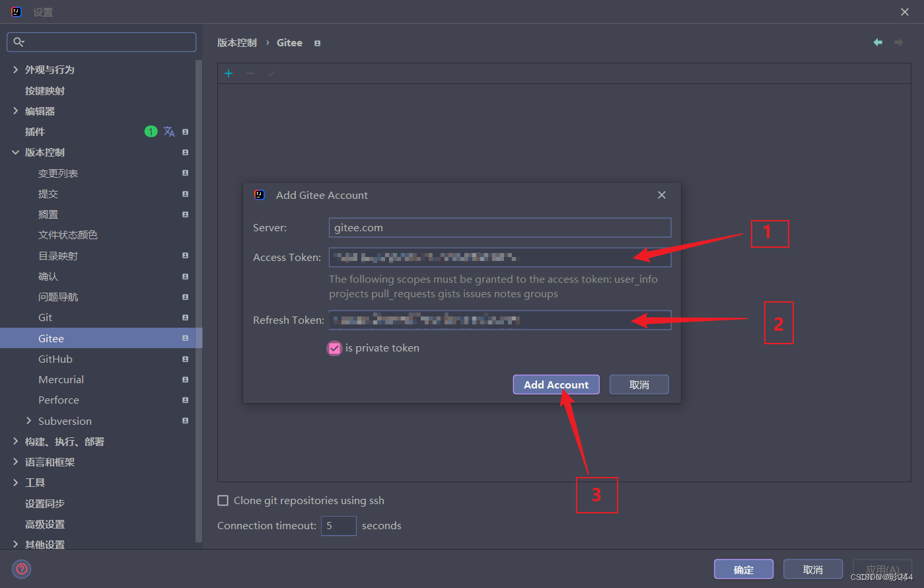The height and width of the screenshot is (588, 924).
Task: Click the settings tree vertical scrollbar
Action: (x=199, y=301)
